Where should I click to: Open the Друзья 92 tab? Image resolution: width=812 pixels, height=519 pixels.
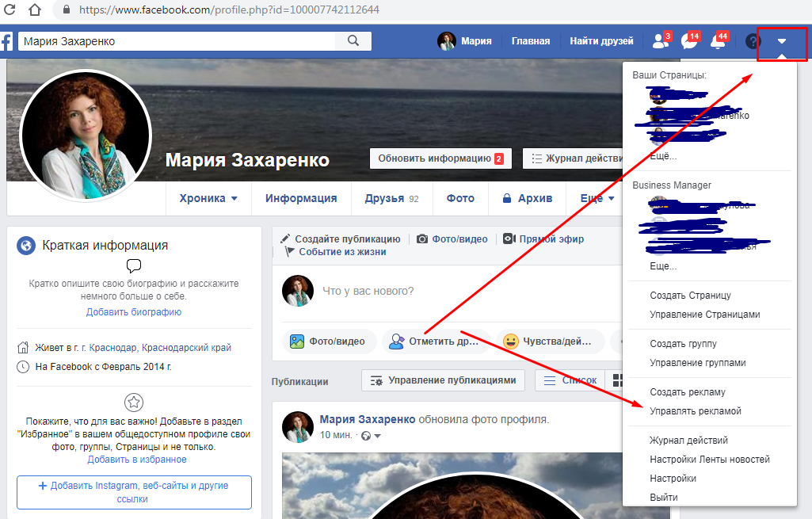pyautogui.click(x=391, y=198)
